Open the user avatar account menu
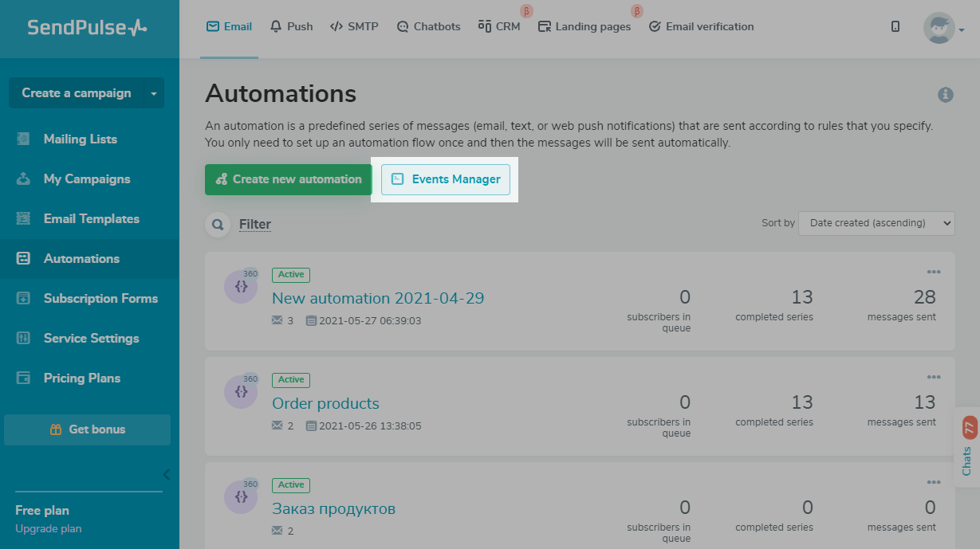The height and width of the screenshot is (549, 980). pyautogui.click(x=943, y=28)
